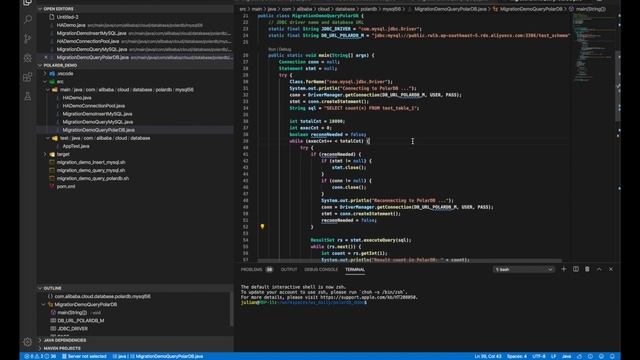This screenshot has width=640, height=360.
Task: Click the lightbulb code action icon
Action: tap(262, 227)
